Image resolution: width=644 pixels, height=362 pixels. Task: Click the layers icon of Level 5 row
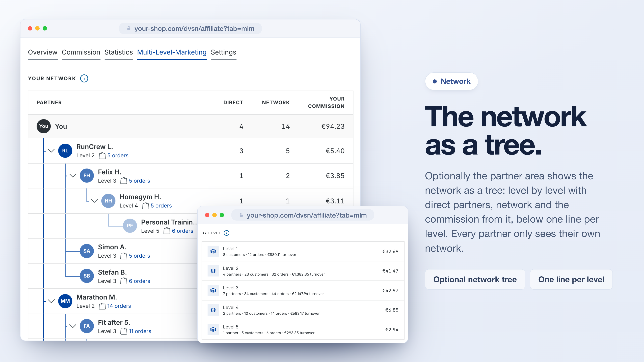(x=213, y=329)
